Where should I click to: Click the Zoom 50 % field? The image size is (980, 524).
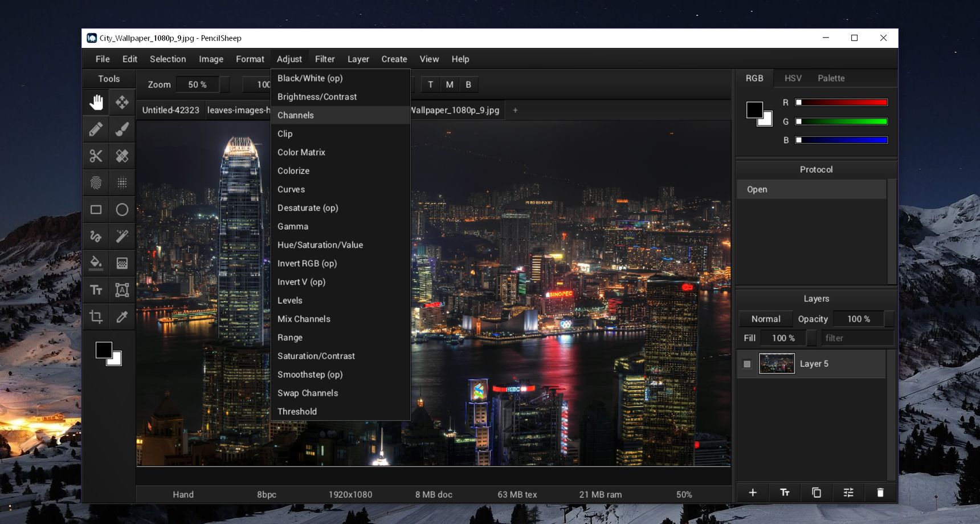click(x=198, y=84)
